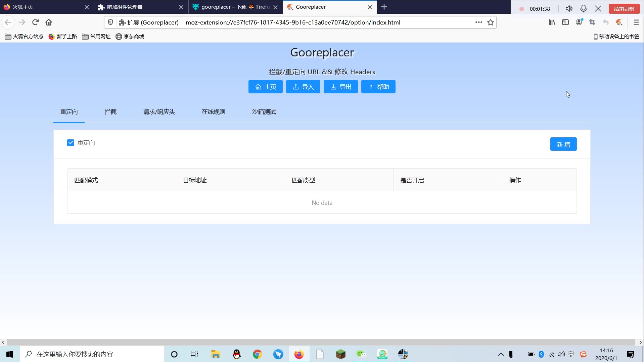Click the Windows taskbar search box
The height and width of the screenshot is (362, 644).
[x=92, y=354]
